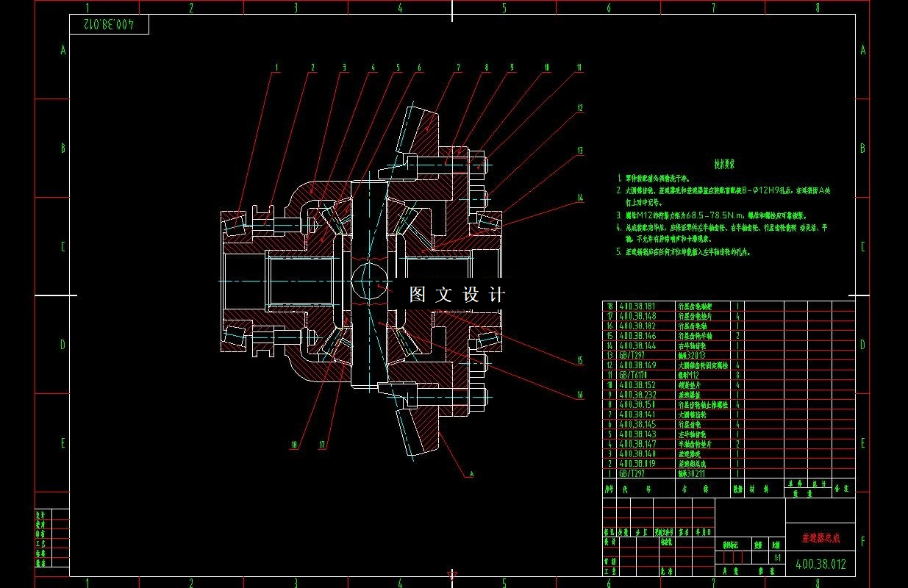Click code 400.38.119 in parts list
Viewport: 908px width, 588px height.
637,464
